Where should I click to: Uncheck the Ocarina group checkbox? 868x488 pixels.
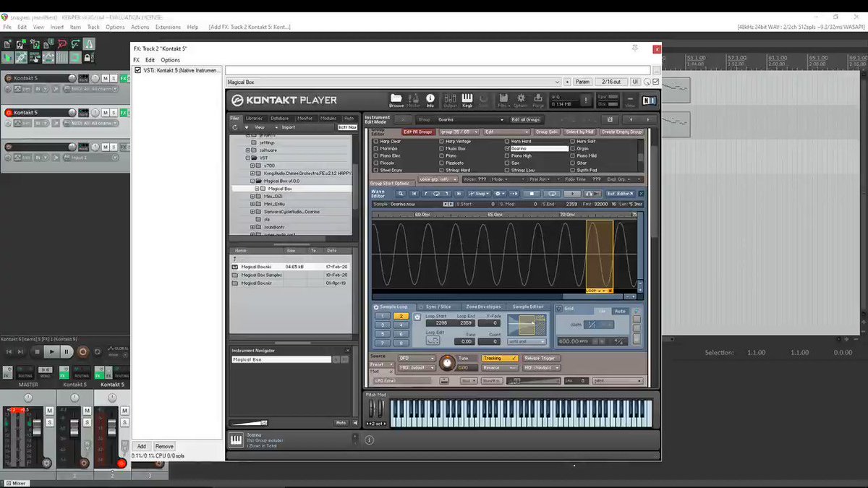point(508,148)
